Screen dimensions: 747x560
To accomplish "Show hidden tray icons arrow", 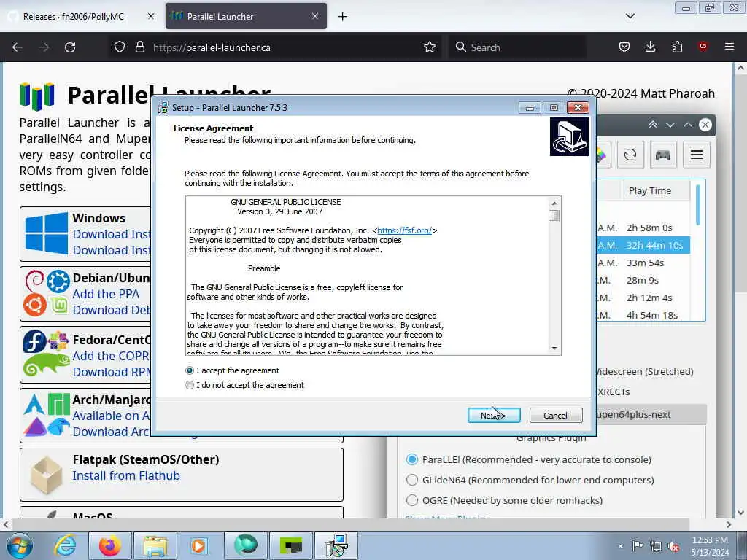I will (620, 547).
